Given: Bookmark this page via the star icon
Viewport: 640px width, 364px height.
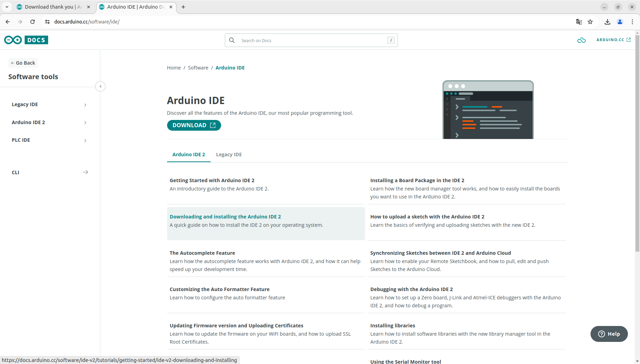Looking at the screenshot, I should pos(591,21).
